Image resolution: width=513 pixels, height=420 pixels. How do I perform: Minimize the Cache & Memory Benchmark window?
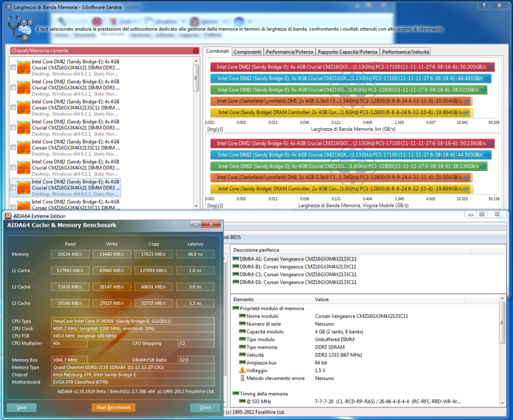[195, 225]
